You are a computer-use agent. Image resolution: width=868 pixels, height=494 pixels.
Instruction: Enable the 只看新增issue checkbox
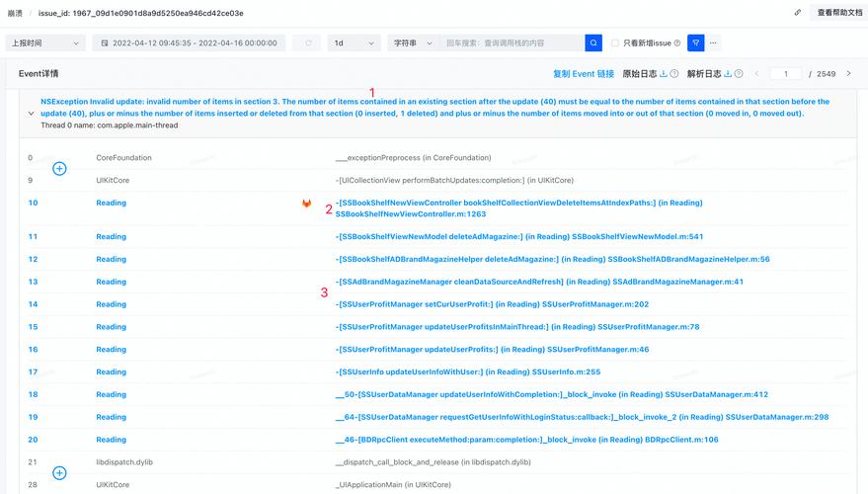click(x=615, y=43)
